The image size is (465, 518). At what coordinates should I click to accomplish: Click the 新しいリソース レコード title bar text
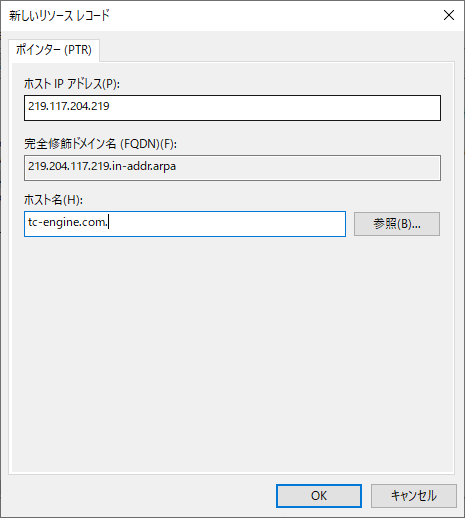(59, 16)
